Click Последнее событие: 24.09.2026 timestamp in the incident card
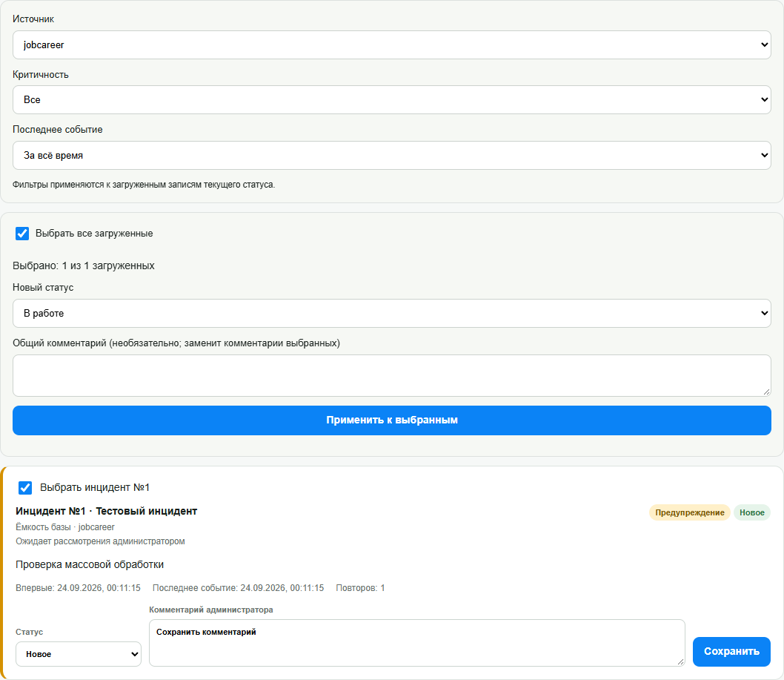 click(x=238, y=588)
